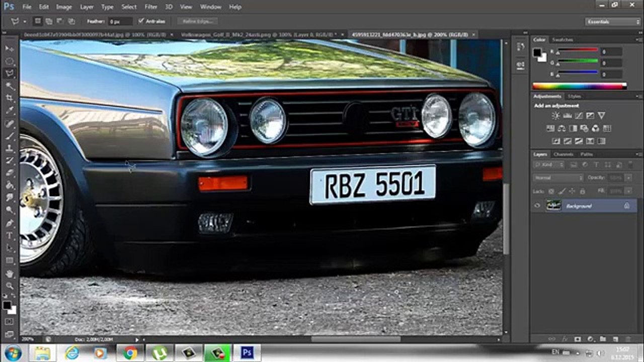
Task: Open the Windows Start menu
Action: coord(13,352)
